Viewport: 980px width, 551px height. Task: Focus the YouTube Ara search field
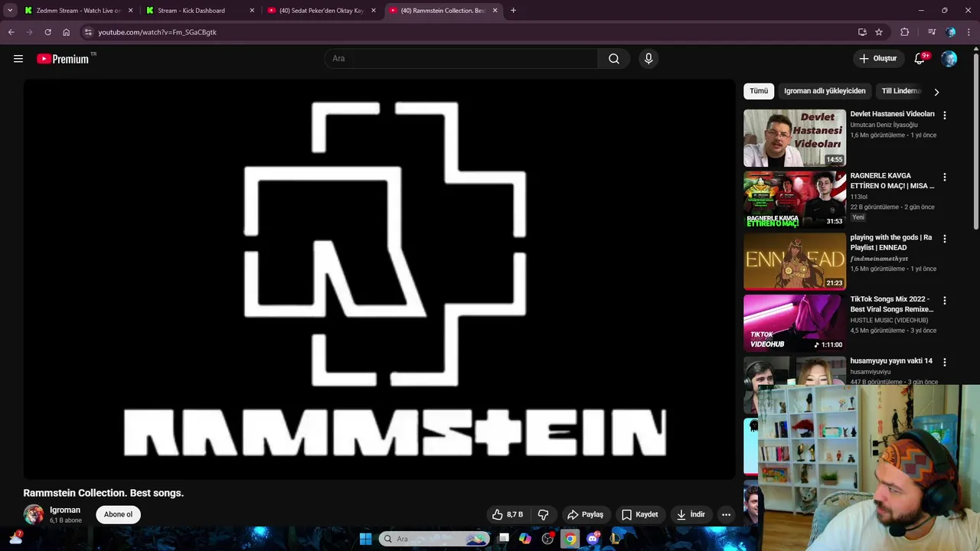tap(461, 59)
